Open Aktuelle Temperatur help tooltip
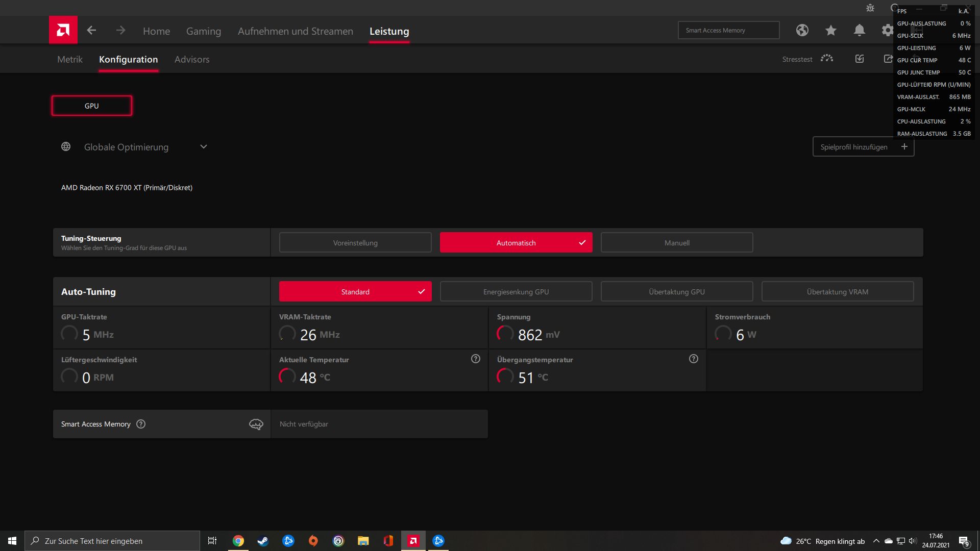 coord(476,359)
